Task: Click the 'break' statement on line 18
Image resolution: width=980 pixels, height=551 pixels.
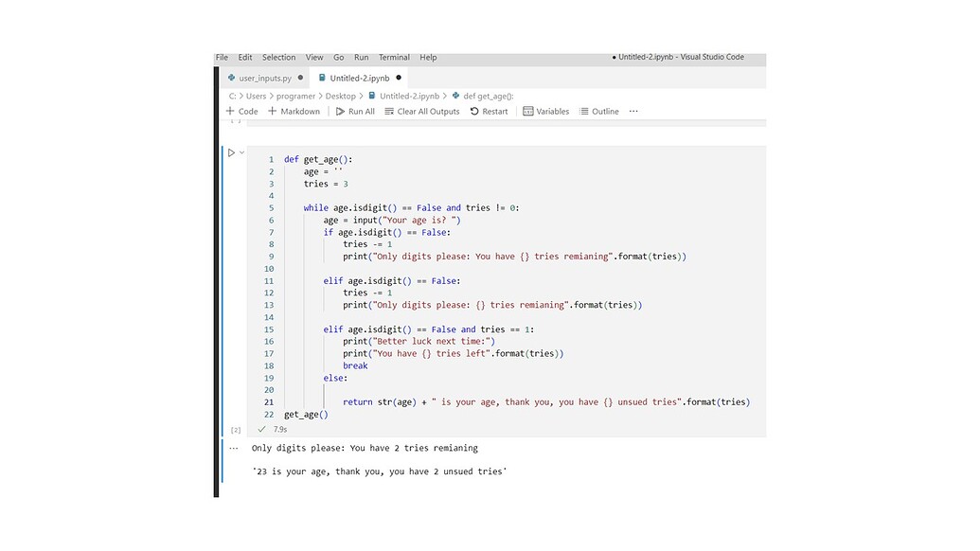Action: tap(355, 366)
